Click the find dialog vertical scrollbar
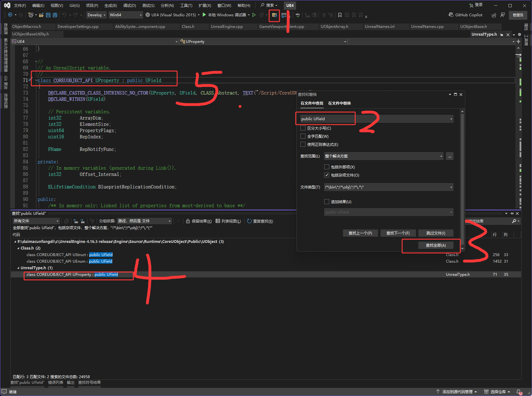 (462, 180)
